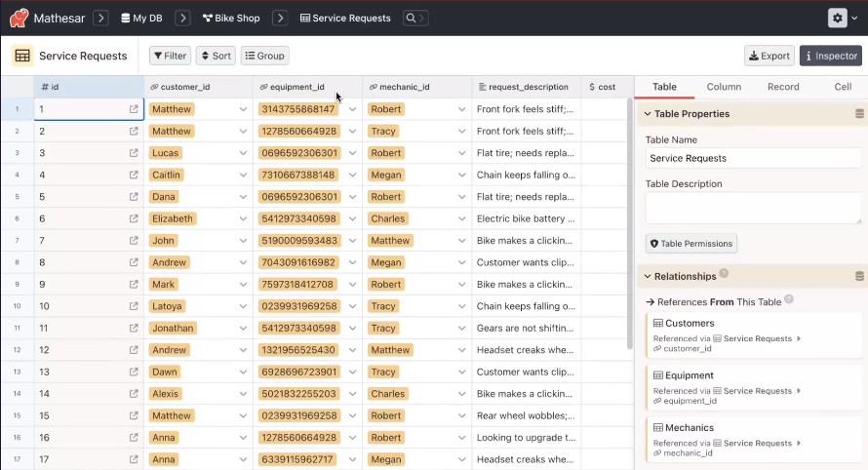
Task: Click help icon beside Relationships heading
Action: pyautogui.click(x=724, y=273)
